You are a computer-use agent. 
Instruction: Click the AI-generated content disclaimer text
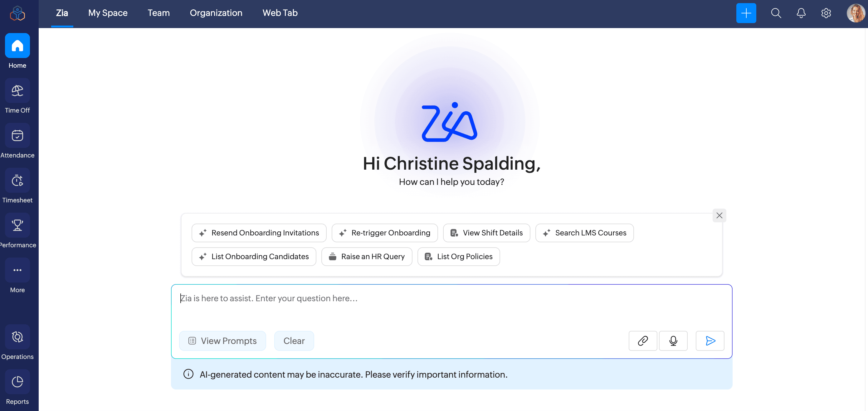click(354, 374)
